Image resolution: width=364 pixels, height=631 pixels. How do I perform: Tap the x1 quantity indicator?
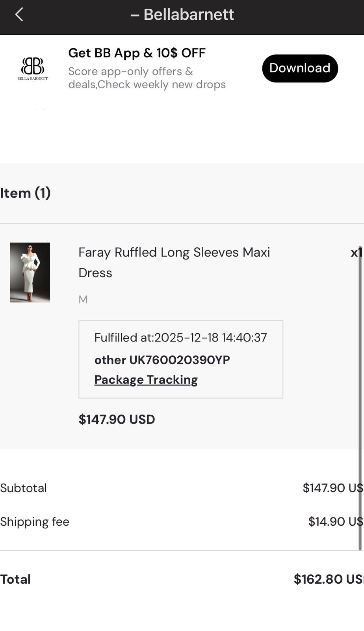tap(356, 253)
